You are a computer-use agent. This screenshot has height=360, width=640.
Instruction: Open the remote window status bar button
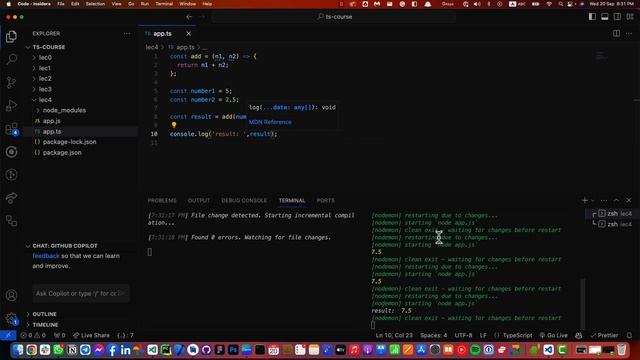click(8, 335)
